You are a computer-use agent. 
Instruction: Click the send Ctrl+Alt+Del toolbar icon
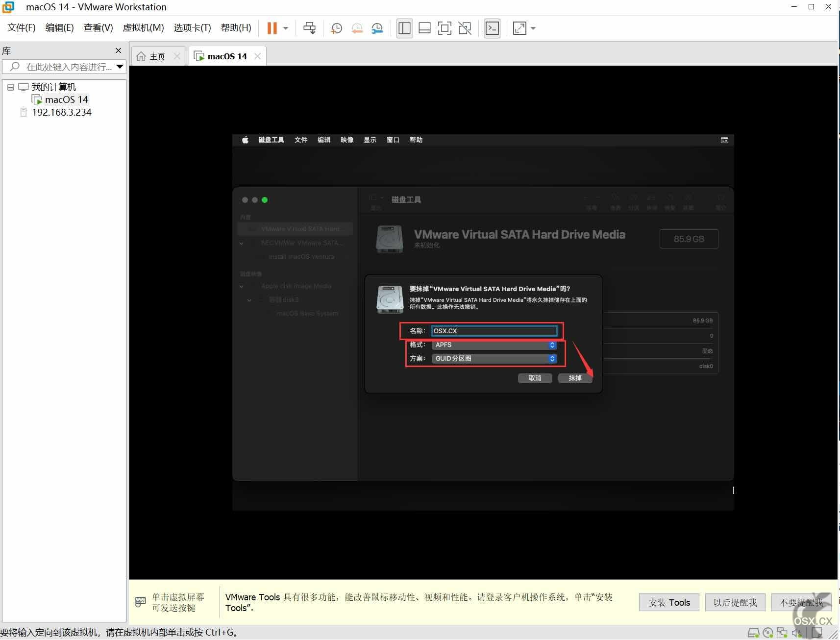tap(309, 28)
